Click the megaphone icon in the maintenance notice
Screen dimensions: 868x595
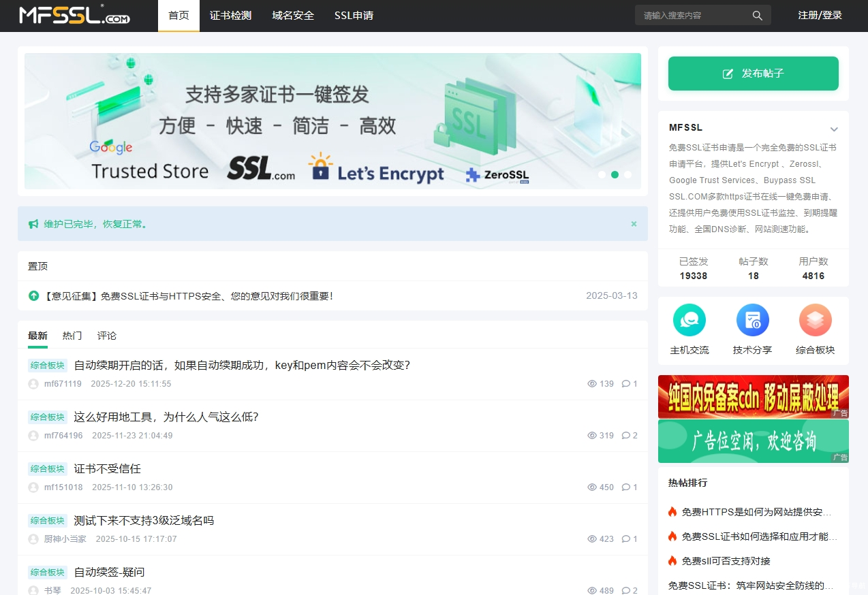[33, 223]
